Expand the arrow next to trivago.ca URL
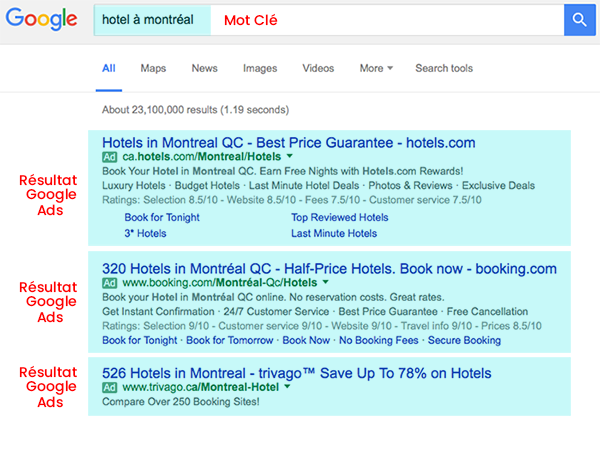Screen dimensions: 600x473 (287, 387)
